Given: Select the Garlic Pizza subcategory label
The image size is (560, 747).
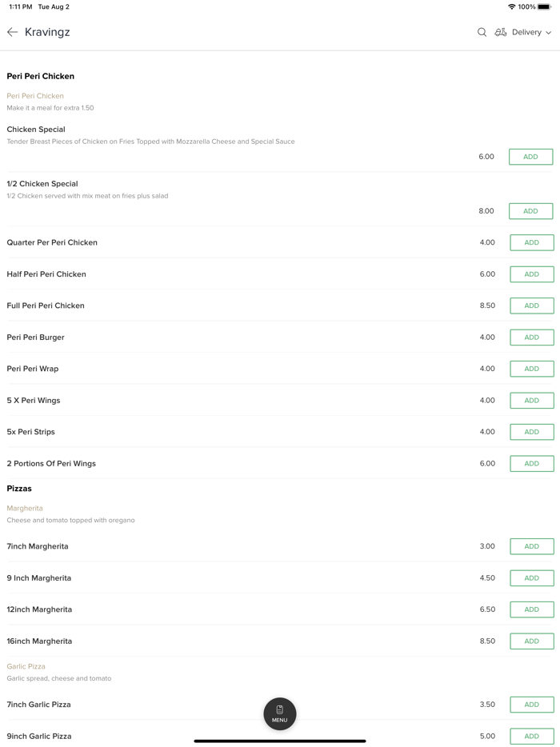Looking at the screenshot, I should point(26,666).
